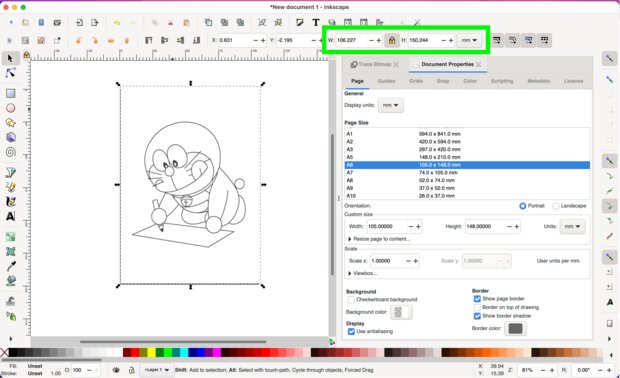This screenshot has height=378, width=620.
Task: Select the Spiral tool
Action: coord(10,152)
